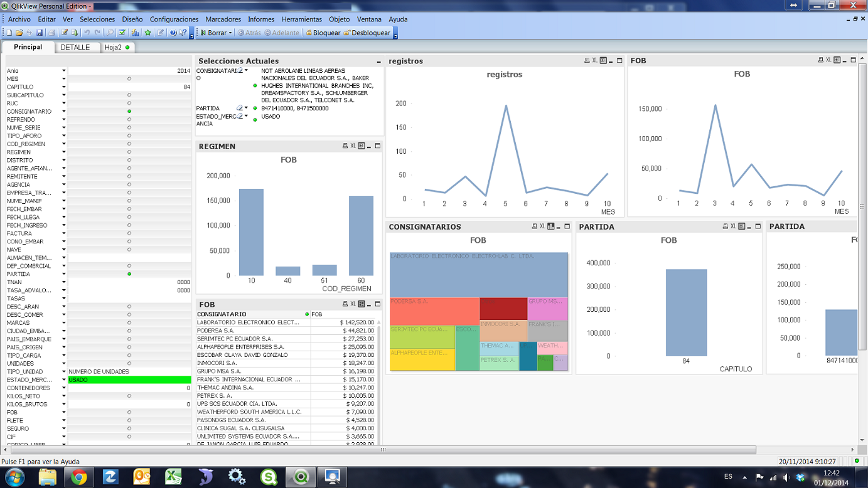Click the Desbloquear unlock button
This screenshot has width=868, height=488.
click(367, 33)
